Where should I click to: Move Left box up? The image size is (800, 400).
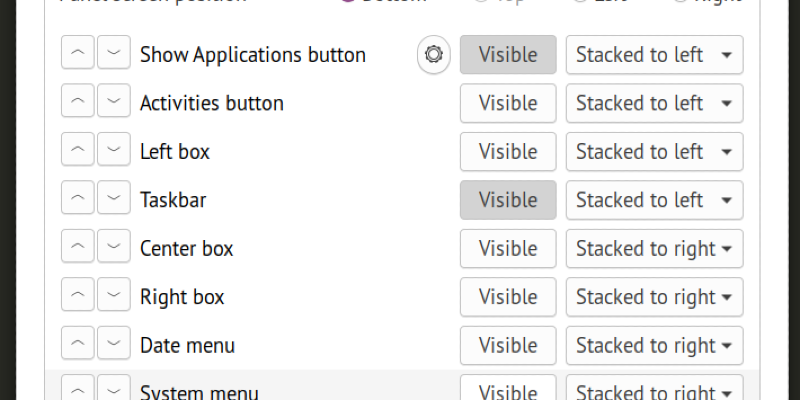click(78, 152)
